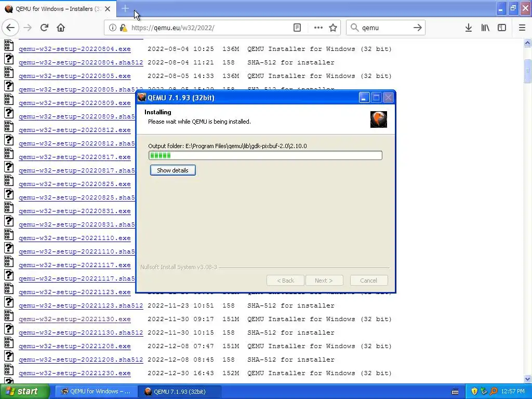Image resolution: width=532 pixels, height=399 pixels.
Task: Open link qemu-w32-setup-20220804.sha512
Action: (81, 62)
